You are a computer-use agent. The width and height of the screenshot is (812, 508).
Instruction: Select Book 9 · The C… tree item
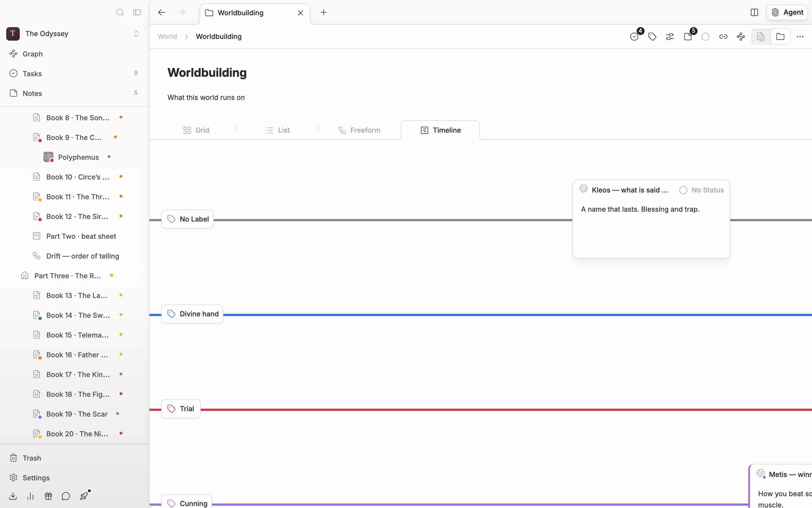click(74, 137)
